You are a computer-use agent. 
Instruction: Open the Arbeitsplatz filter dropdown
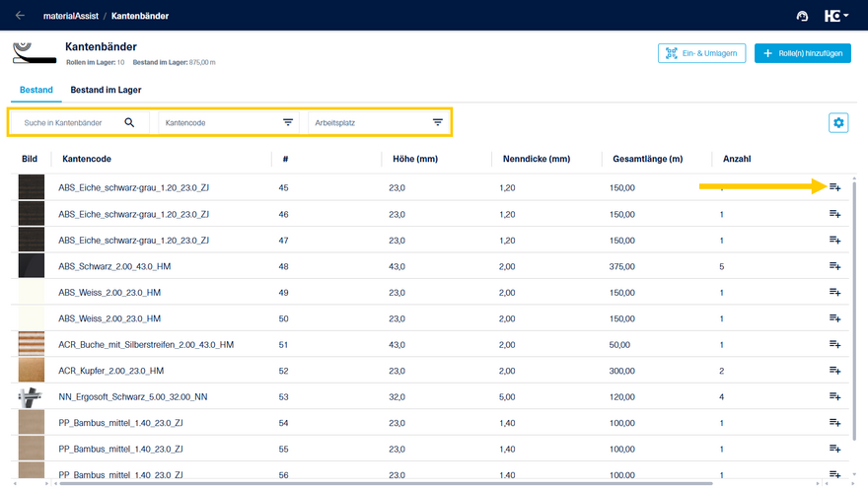click(x=379, y=123)
